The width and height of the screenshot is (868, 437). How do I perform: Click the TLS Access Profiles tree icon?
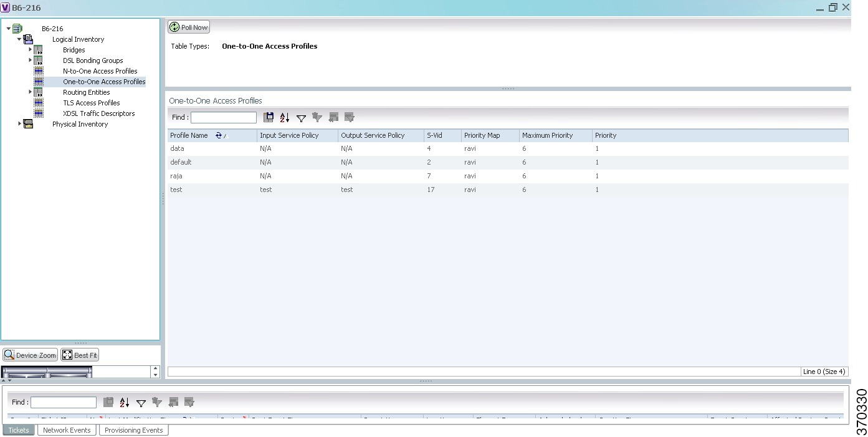pyautogui.click(x=39, y=103)
